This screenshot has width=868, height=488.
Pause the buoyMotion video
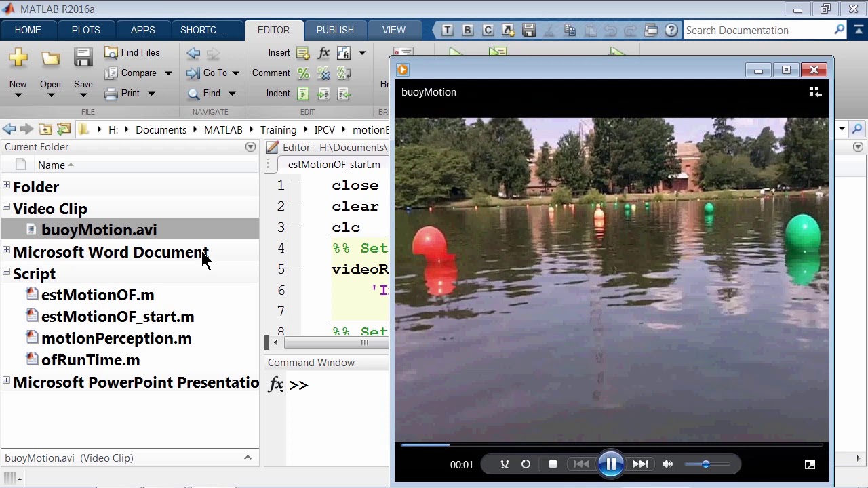(x=610, y=464)
